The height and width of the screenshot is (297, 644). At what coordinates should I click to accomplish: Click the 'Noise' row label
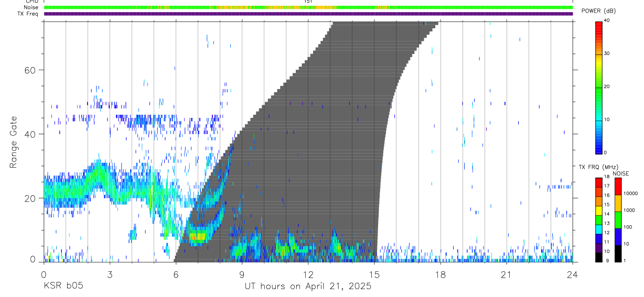pos(31,8)
